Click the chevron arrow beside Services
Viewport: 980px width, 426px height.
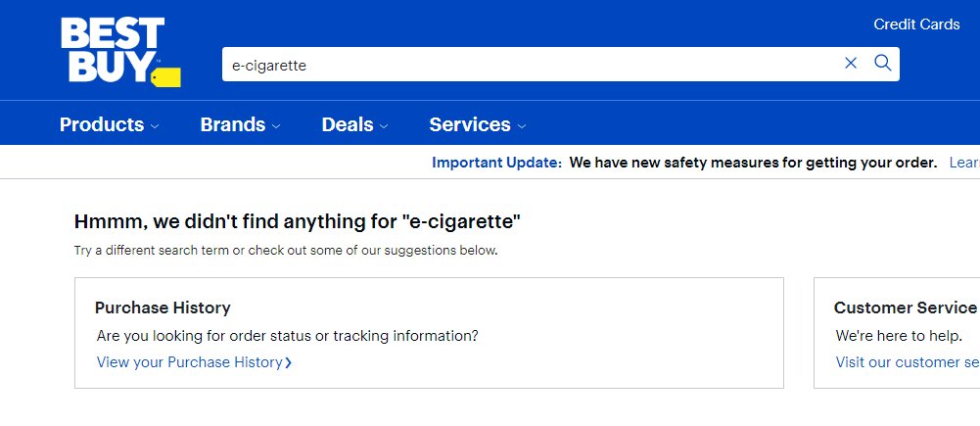point(522,126)
